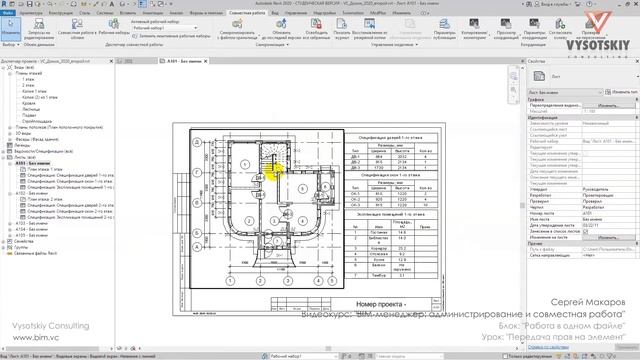
Task: Switch to the ModPlus ribbon tab
Action: pos(377,13)
